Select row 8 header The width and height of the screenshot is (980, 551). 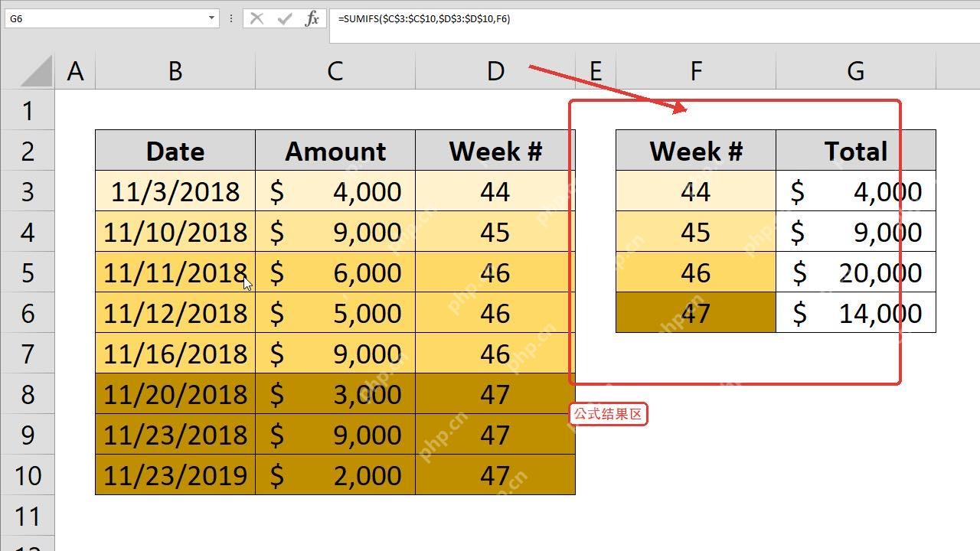[28, 394]
